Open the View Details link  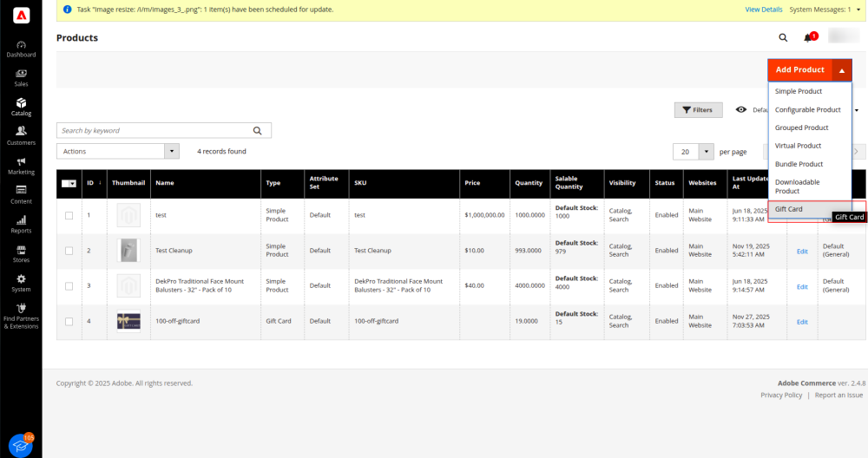pyautogui.click(x=763, y=9)
